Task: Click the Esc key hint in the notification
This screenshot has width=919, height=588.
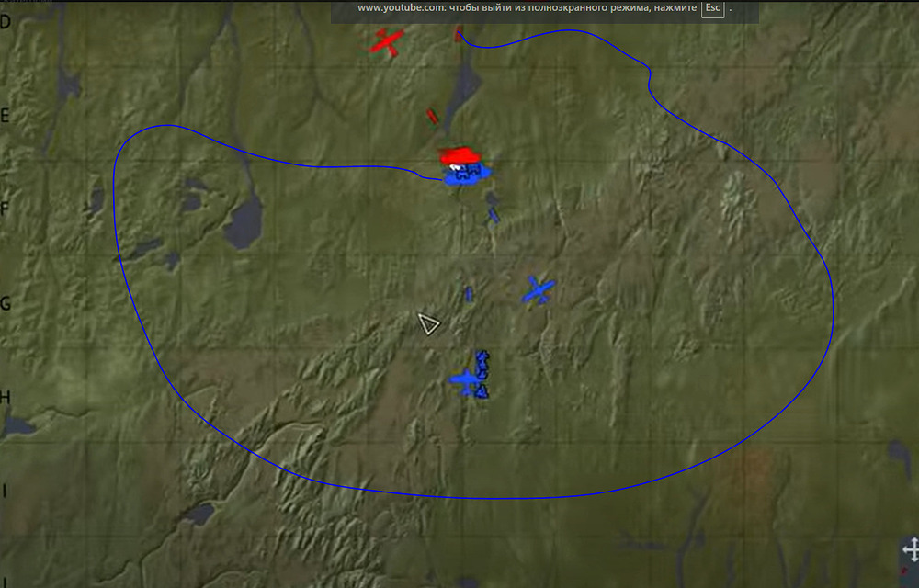Action: click(711, 8)
